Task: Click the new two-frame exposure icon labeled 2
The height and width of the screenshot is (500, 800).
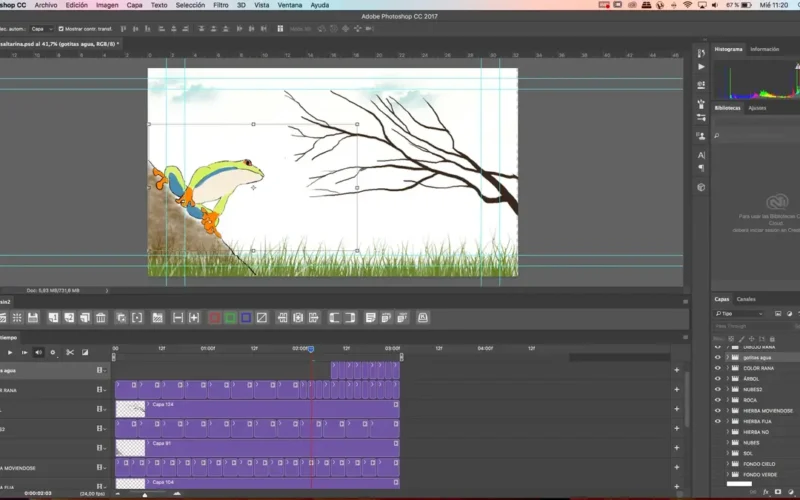Action: click(x=69, y=318)
